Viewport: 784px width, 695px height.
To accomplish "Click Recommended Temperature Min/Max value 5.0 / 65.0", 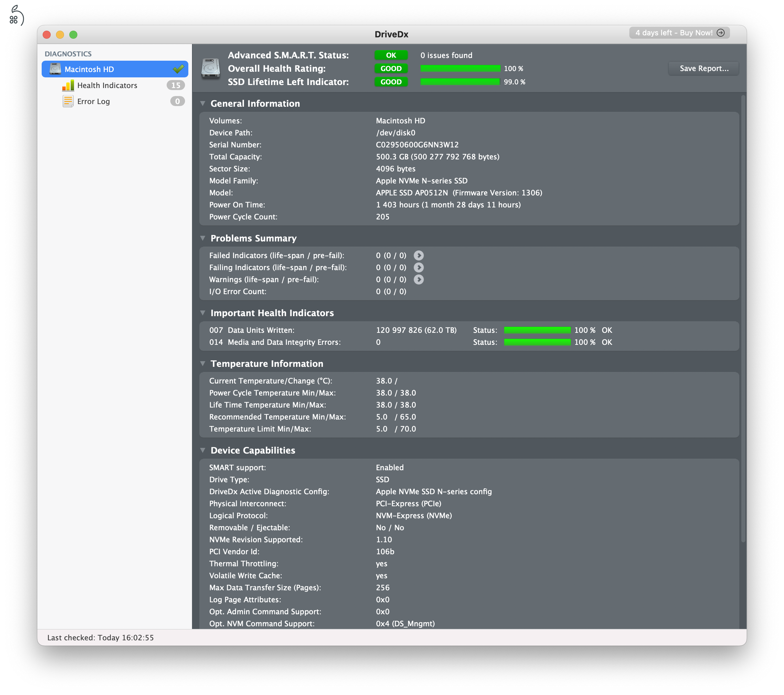I will pos(395,417).
